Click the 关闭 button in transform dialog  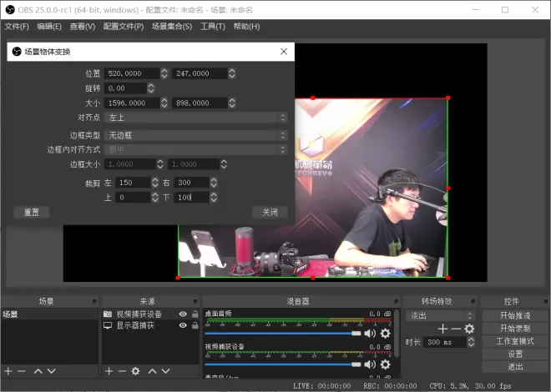pyautogui.click(x=270, y=213)
